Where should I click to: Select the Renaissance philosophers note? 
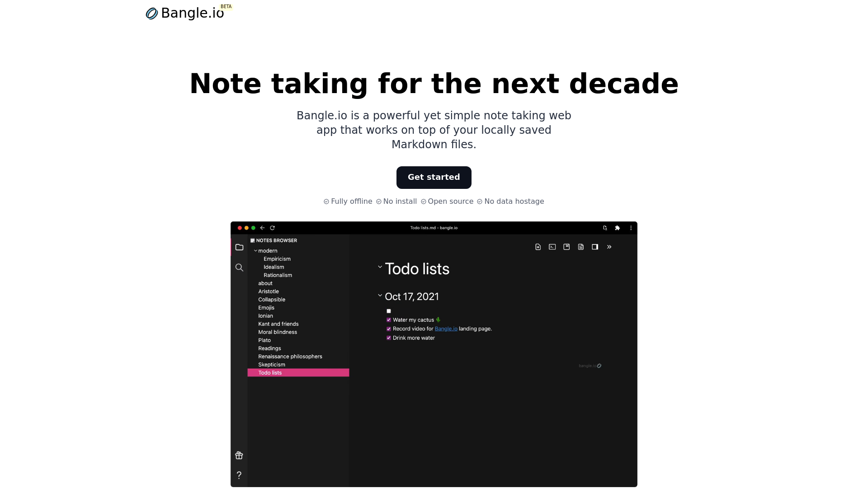[290, 357]
